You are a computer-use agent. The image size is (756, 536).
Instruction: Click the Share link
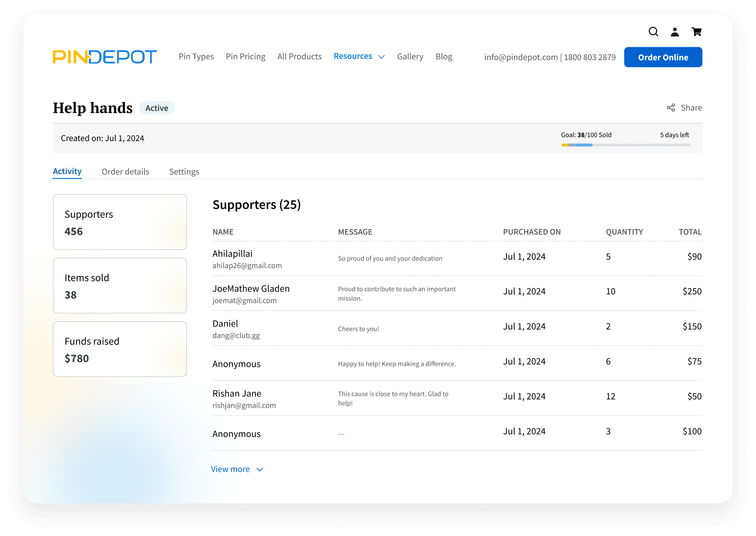pos(691,108)
